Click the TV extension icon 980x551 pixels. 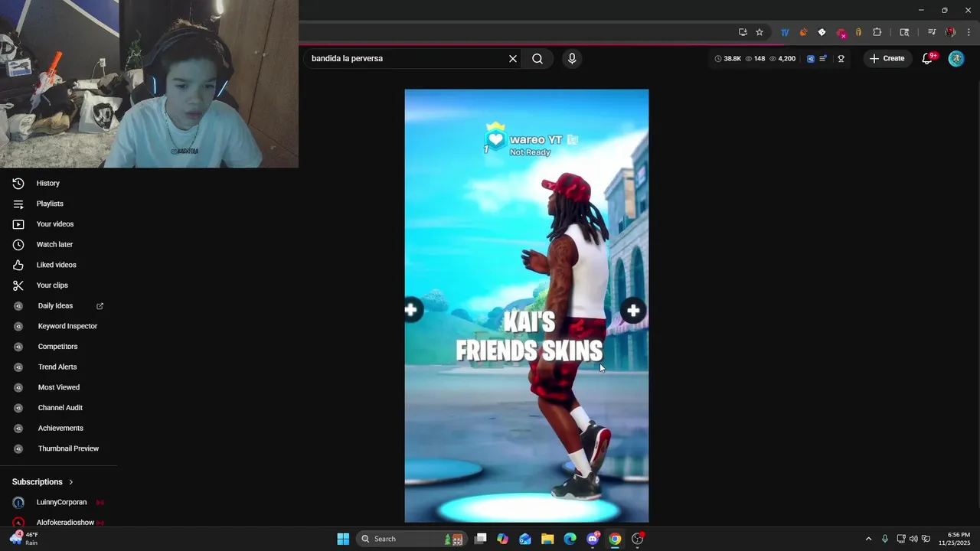click(785, 32)
